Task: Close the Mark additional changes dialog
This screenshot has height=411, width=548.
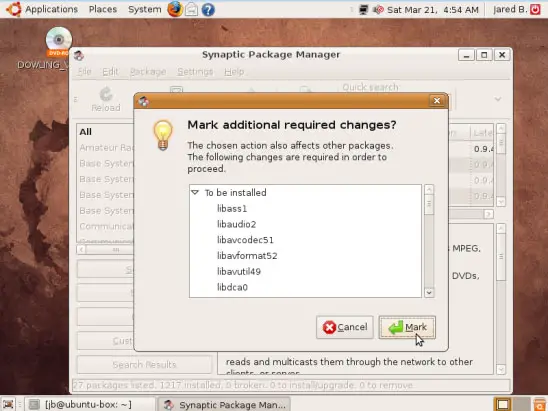Action: [x=437, y=101]
